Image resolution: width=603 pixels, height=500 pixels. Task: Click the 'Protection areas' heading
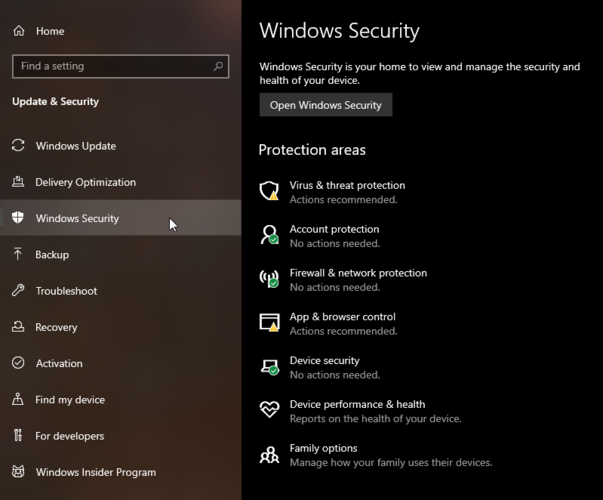click(x=312, y=150)
